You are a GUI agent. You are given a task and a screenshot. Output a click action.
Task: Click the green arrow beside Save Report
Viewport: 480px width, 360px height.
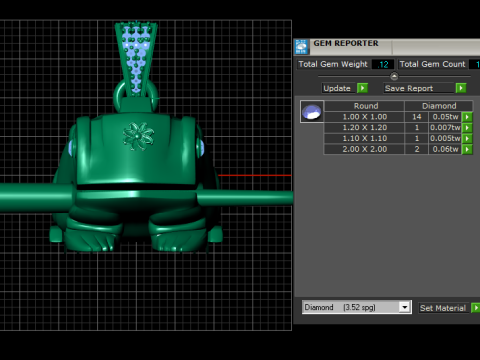point(461,88)
